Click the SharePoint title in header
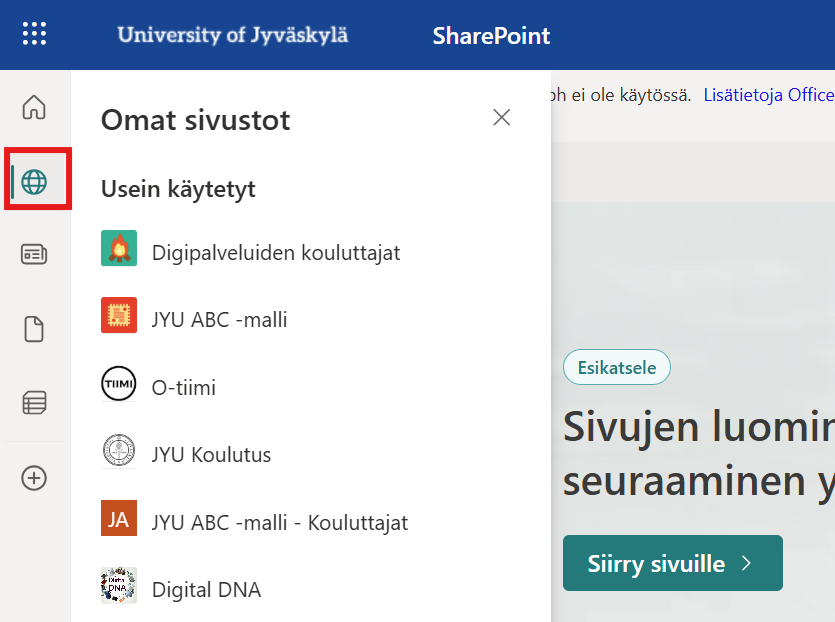Image resolution: width=835 pixels, height=622 pixels. tap(491, 36)
